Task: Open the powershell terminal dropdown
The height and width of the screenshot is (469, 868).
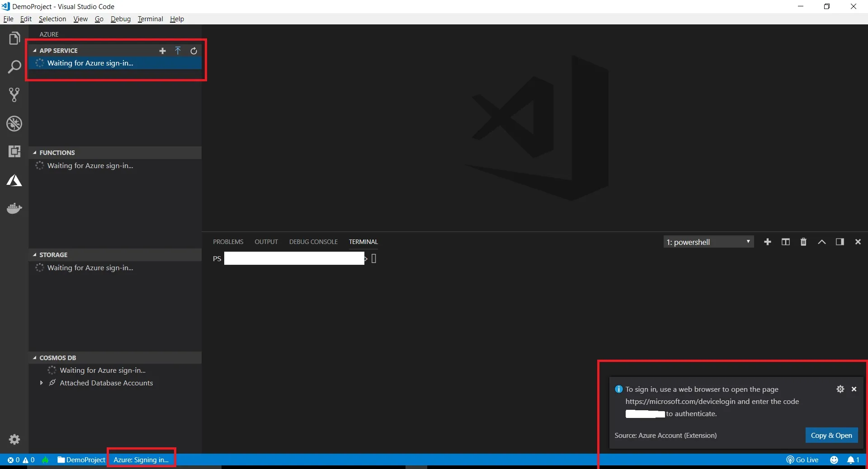Action: pos(708,242)
